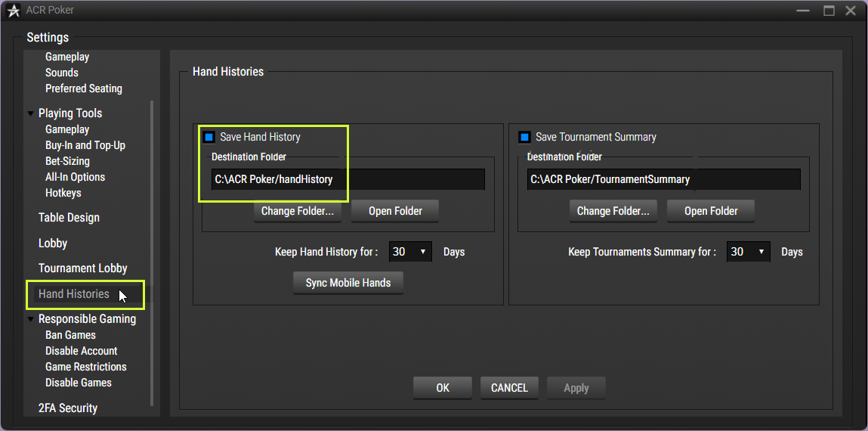
Task: Click the CANCEL button
Action: (509, 388)
